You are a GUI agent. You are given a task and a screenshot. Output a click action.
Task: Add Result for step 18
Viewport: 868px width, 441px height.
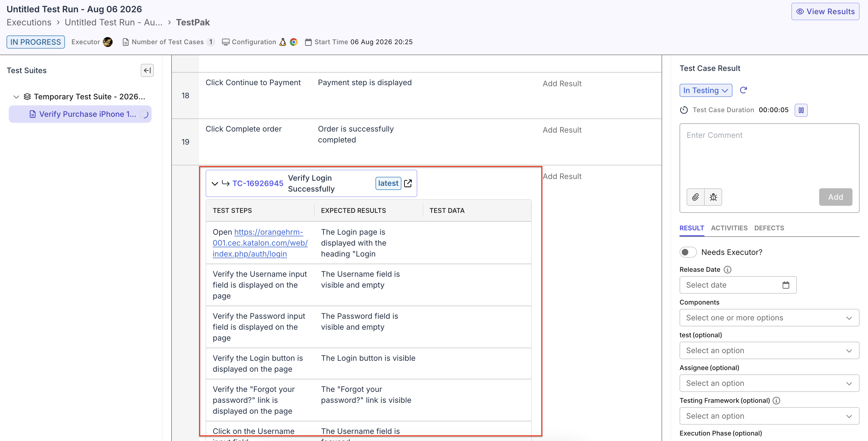tap(562, 84)
